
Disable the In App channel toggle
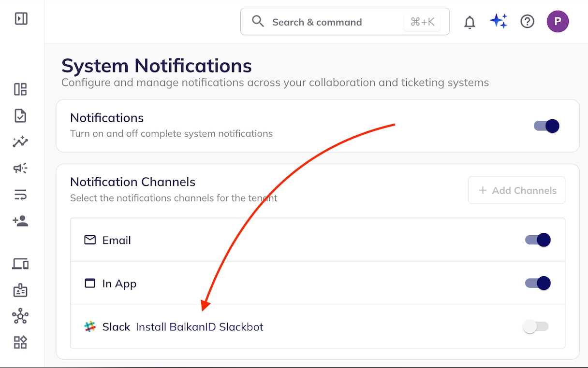[538, 283]
